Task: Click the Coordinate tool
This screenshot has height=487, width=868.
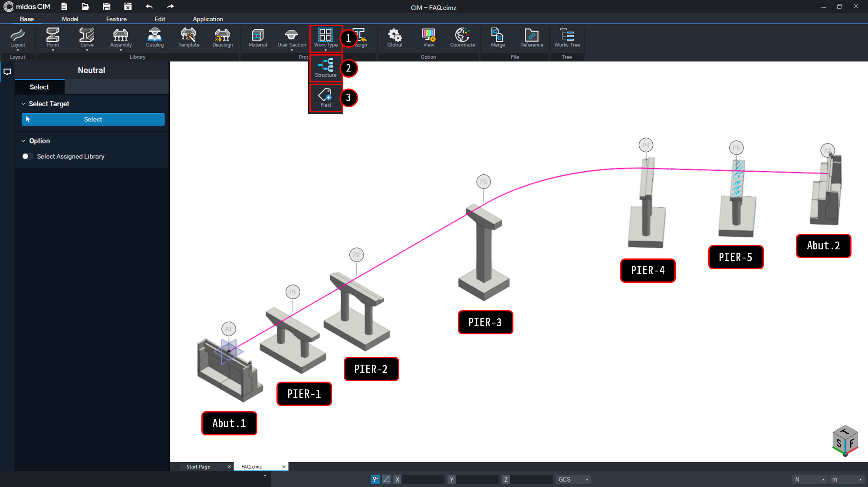Action: pos(462,38)
